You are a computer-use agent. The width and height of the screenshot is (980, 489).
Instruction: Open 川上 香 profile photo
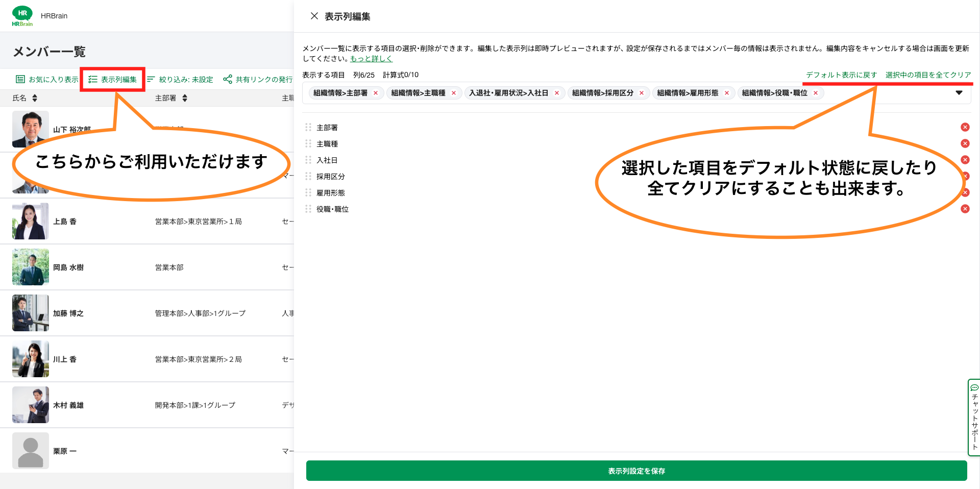click(x=31, y=359)
